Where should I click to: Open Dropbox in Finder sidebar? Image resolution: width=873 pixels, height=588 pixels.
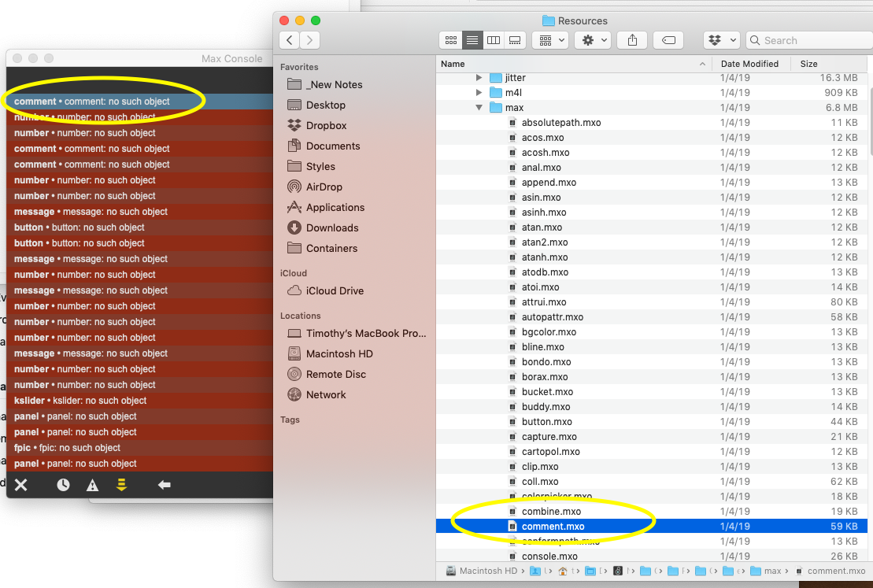[316, 126]
